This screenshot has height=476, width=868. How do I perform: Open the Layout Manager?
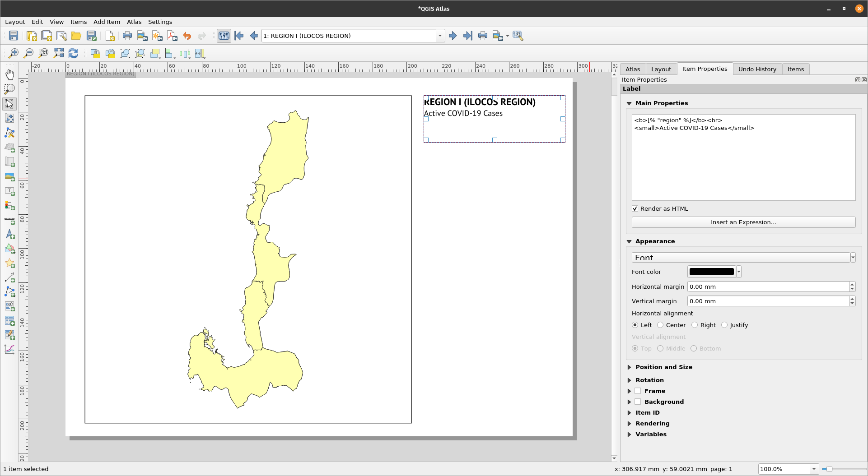61,36
